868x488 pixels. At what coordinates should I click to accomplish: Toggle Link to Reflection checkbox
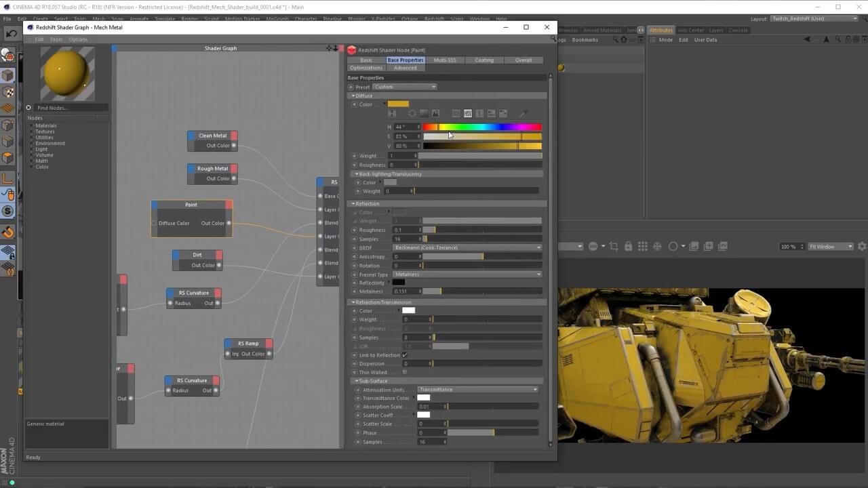point(405,355)
